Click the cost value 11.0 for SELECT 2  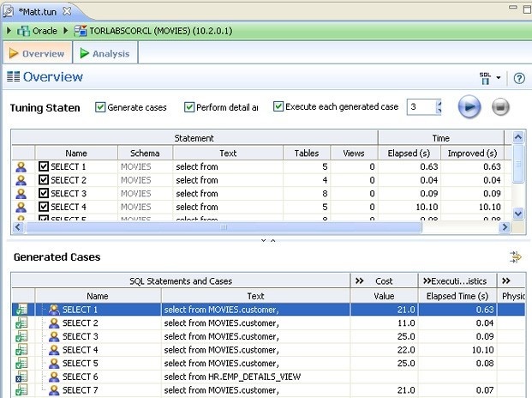[406, 323]
